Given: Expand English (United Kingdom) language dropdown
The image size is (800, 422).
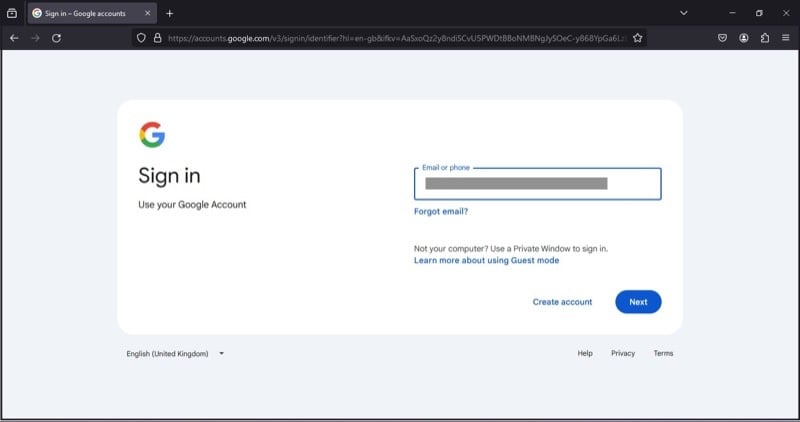Looking at the screenshot, I should [x=175, y=354].
